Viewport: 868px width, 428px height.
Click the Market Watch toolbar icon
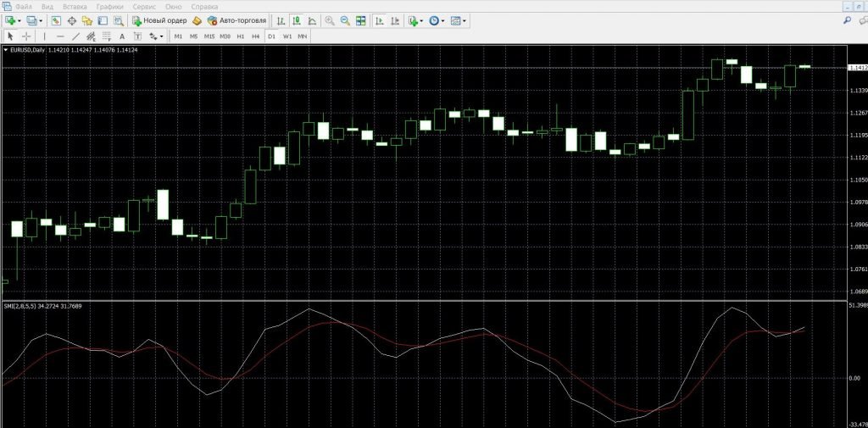[x=55, y=19]
